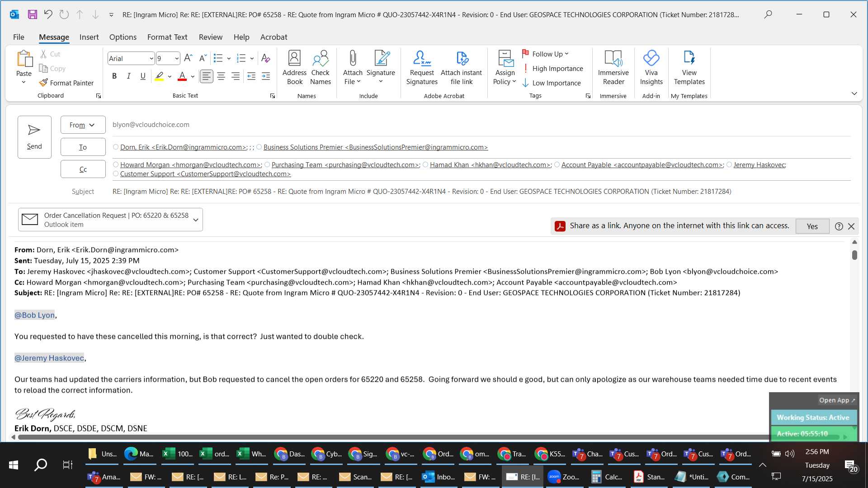Image resolution: width=868 pixels, height=488 pixels.
Task: Click Open App in status widget
Action: click(837, 400)
